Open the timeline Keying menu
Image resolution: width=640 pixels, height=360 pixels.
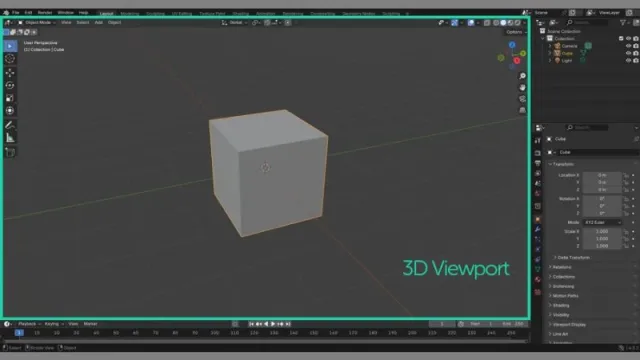coord(53,324)
